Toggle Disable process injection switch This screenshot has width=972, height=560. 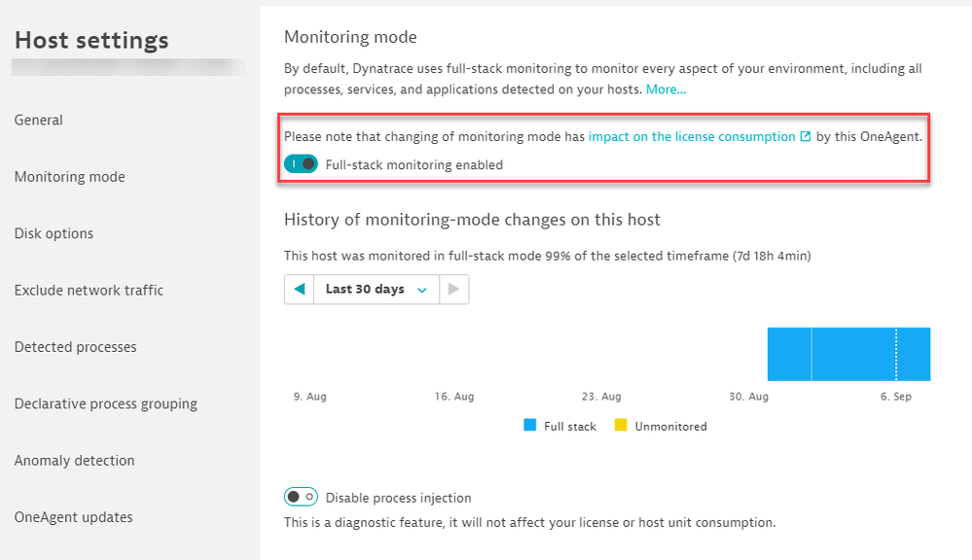point(301,497)
